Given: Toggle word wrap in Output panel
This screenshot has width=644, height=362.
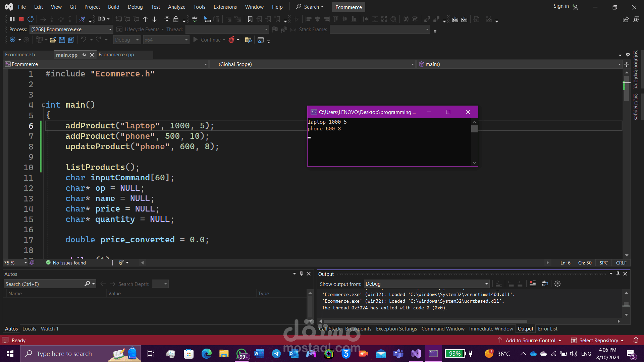Looking at the screenshot, I should pyautogui.click(x=545, y=284).
